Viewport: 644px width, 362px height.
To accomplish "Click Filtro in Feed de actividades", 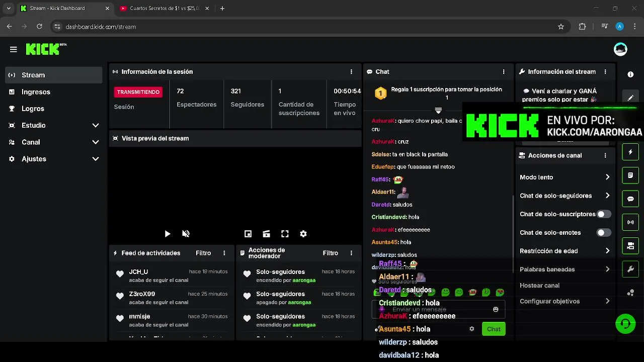I will [203, 253].
